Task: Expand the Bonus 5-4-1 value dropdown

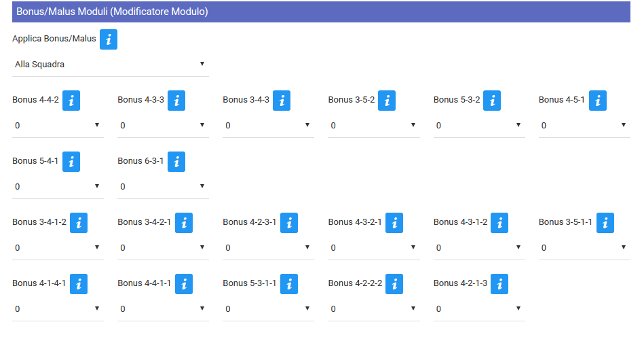Action: tap(58, 187)
